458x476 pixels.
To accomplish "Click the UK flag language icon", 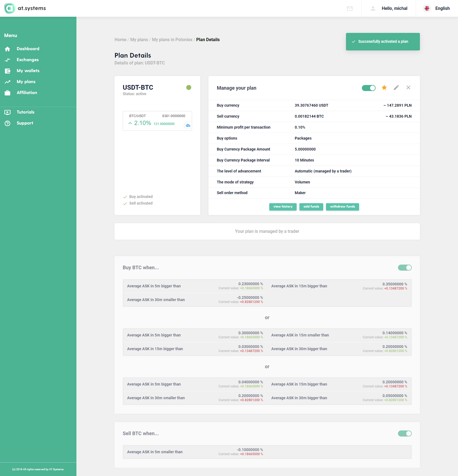I will [x=427, y=8].
